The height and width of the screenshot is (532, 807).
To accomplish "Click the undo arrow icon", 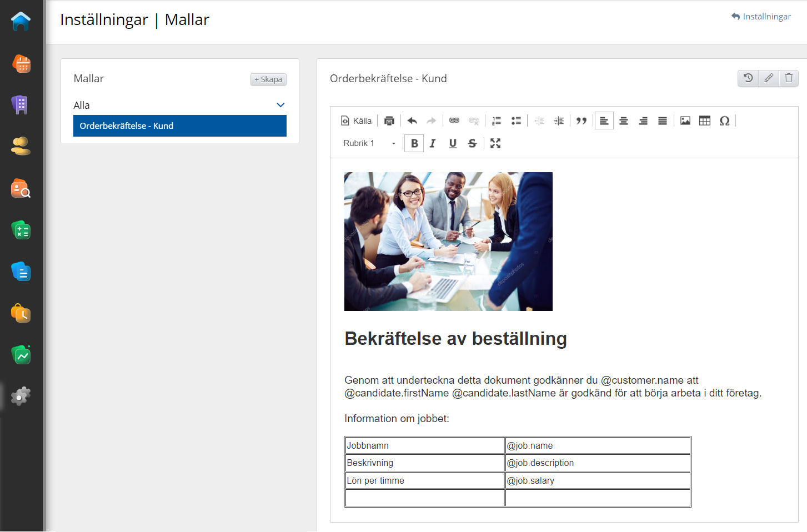I will click(412, 121).
